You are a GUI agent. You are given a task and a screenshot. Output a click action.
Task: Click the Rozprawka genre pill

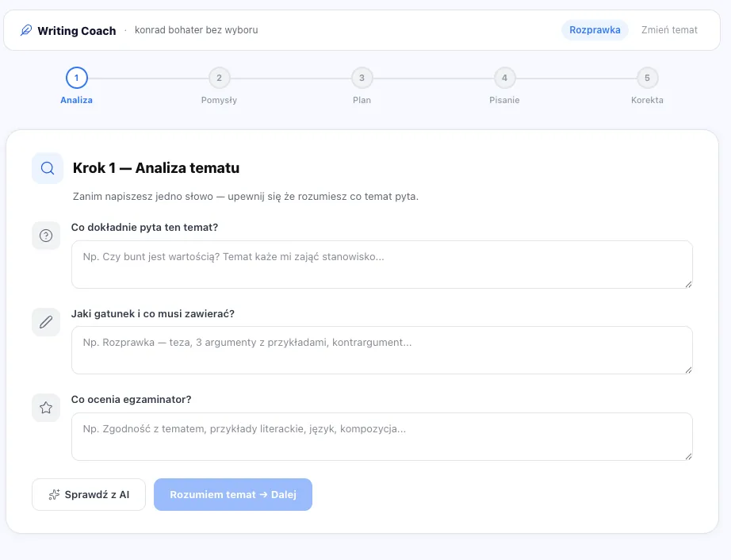point(595,30)
